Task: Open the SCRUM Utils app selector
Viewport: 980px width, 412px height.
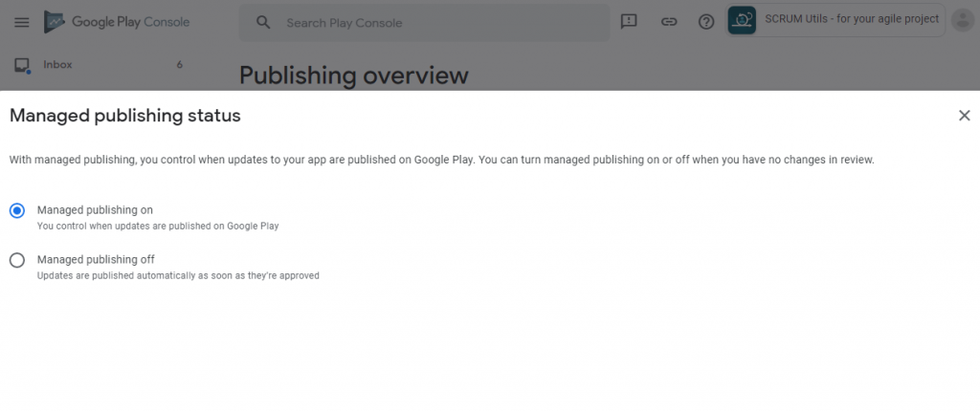Action: pos(835,20)
